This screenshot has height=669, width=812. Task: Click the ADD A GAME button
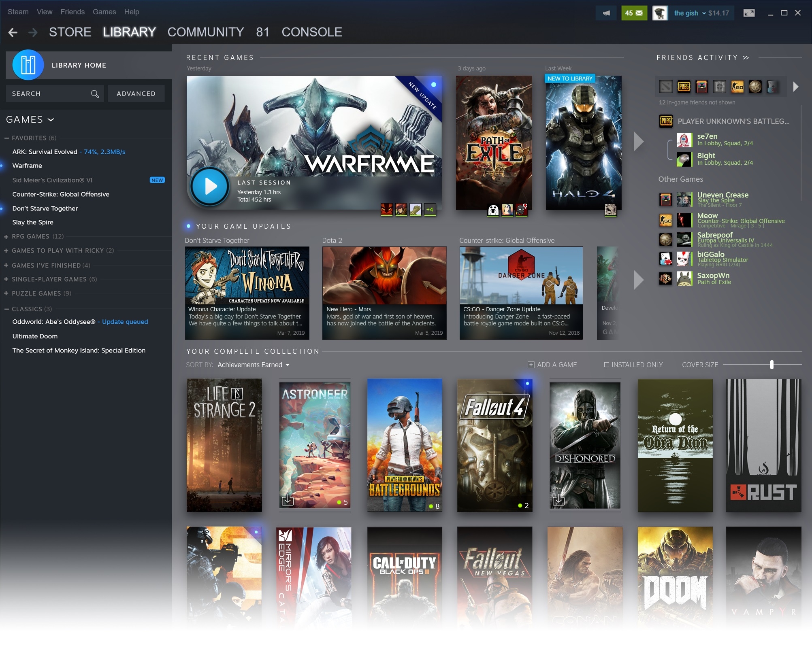(553, 365)
